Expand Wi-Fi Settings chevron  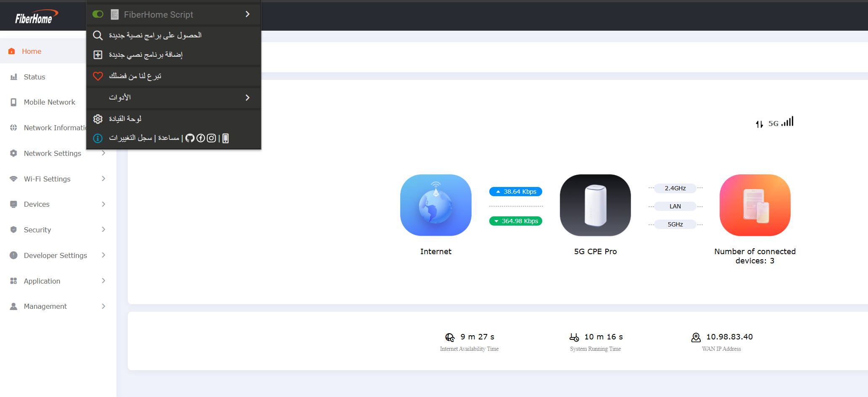103,179
